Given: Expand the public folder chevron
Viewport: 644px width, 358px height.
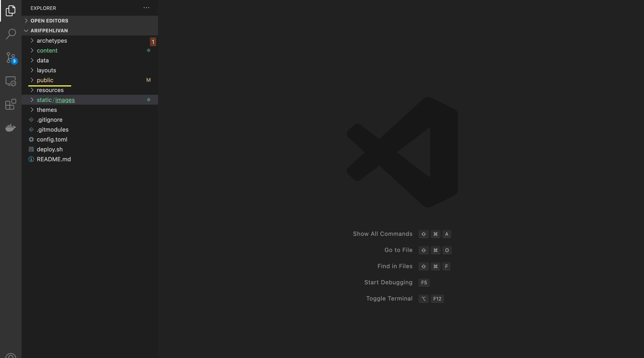Looking at the screenshot, I should (32, 80).
